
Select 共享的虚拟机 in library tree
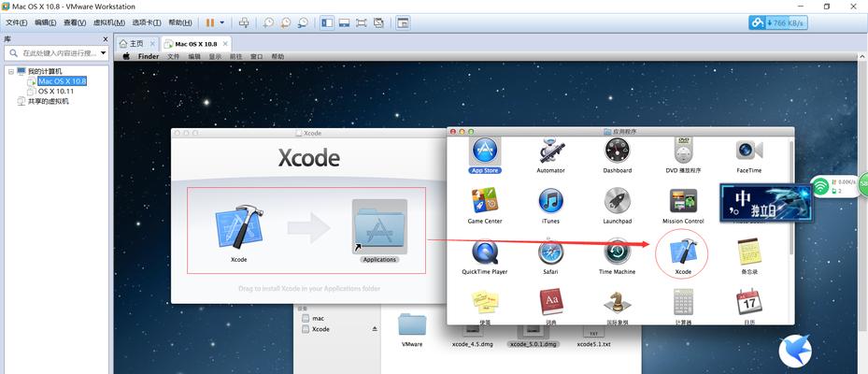49,101
